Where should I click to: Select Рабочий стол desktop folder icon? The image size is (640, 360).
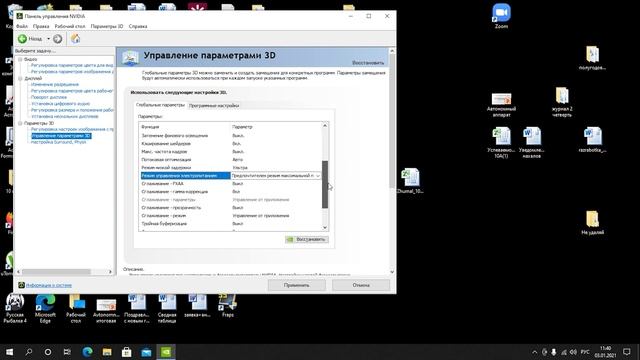tap(76, 309)
